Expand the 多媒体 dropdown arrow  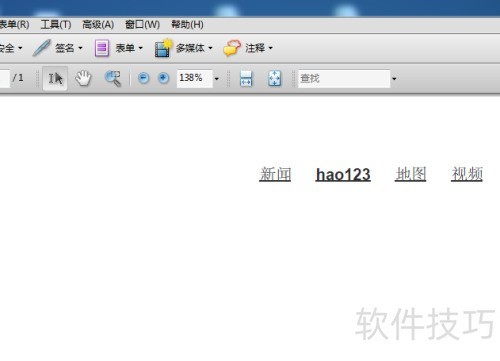pos(210,48)
